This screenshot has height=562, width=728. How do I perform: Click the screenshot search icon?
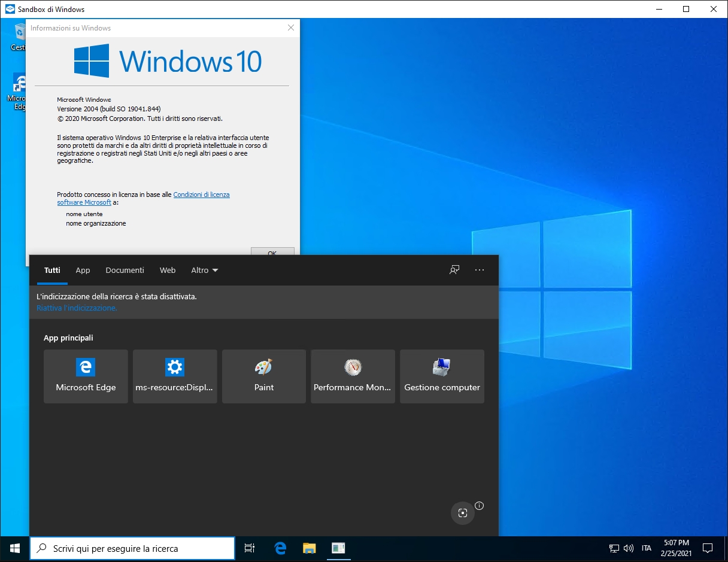tap(463, 513)
